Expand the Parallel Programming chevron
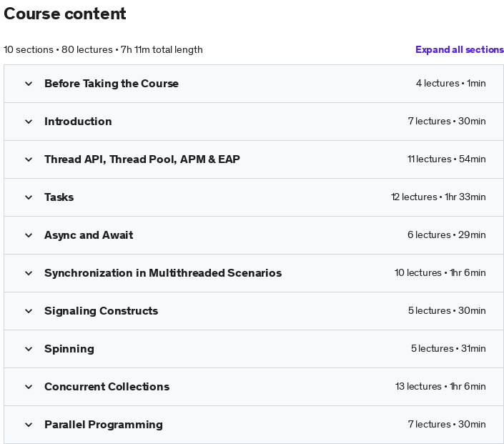The image size is (504, 444). (29, 425)
